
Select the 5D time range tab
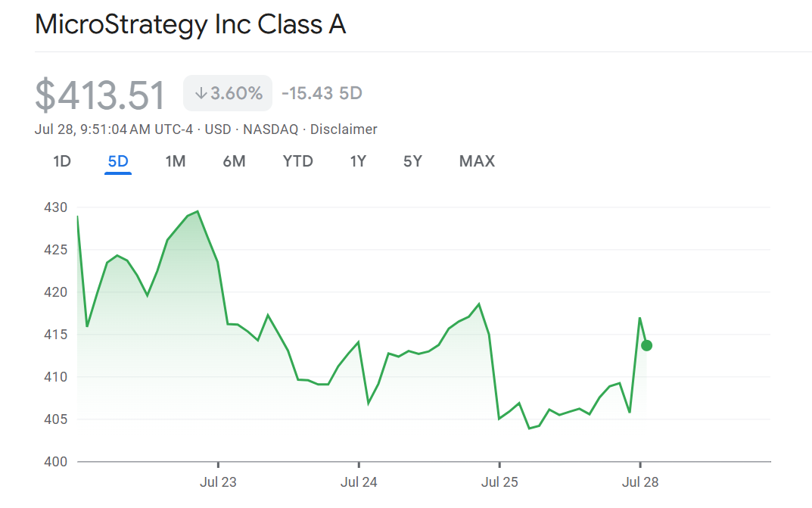point(118,161)
